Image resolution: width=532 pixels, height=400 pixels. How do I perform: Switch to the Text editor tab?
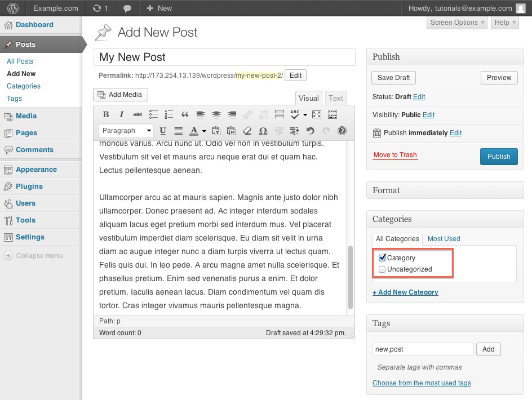[x=336, y=98]
